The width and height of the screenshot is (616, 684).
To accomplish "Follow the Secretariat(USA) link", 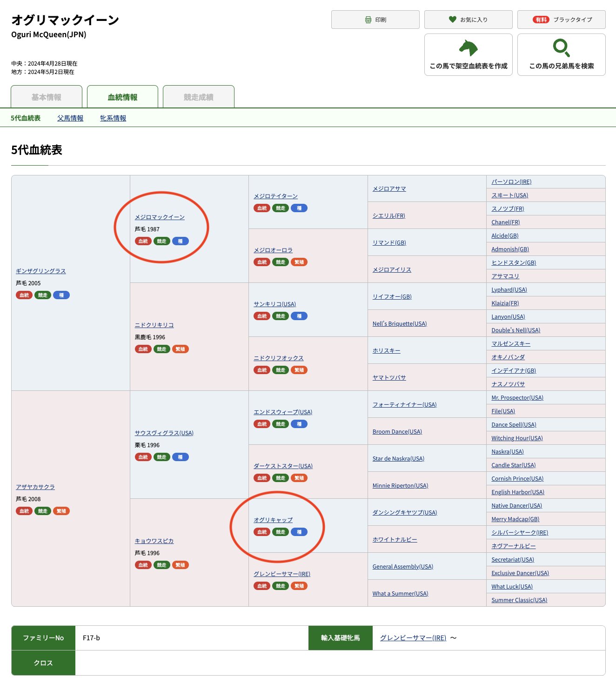I will pos(513,559).
